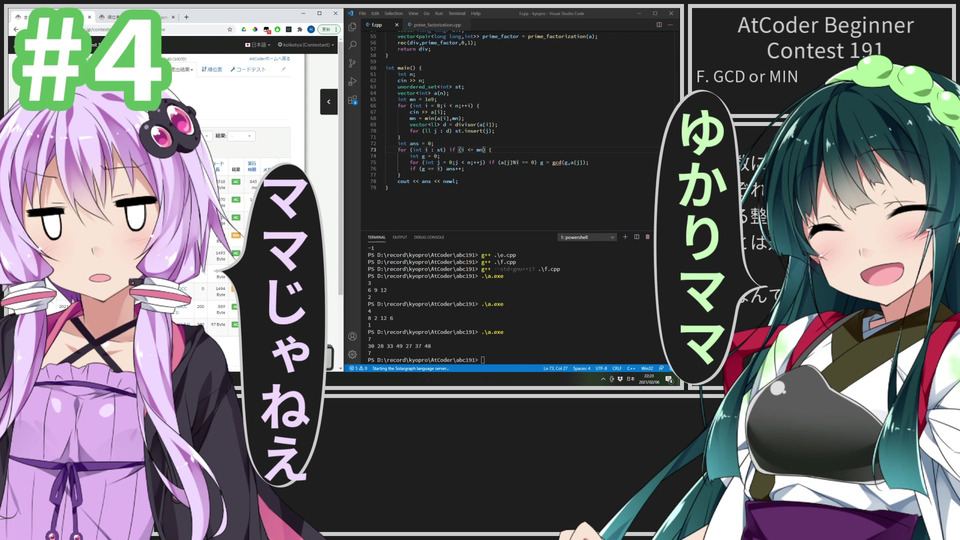The width and height of the screenshot is (960, 540).
Task: Click CRLF line ending status
Action: [x=617, y=369]
